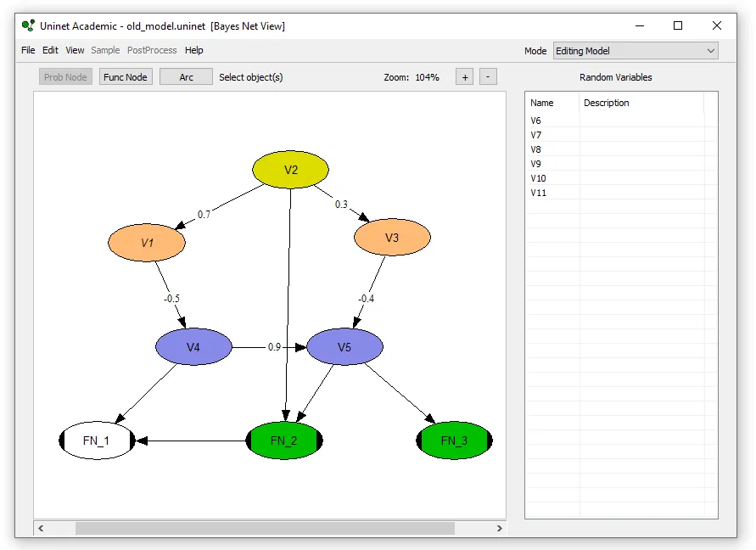Zoom out with the minus button
The height and width of the screenshot is (550, 756).
pos(488,77)
